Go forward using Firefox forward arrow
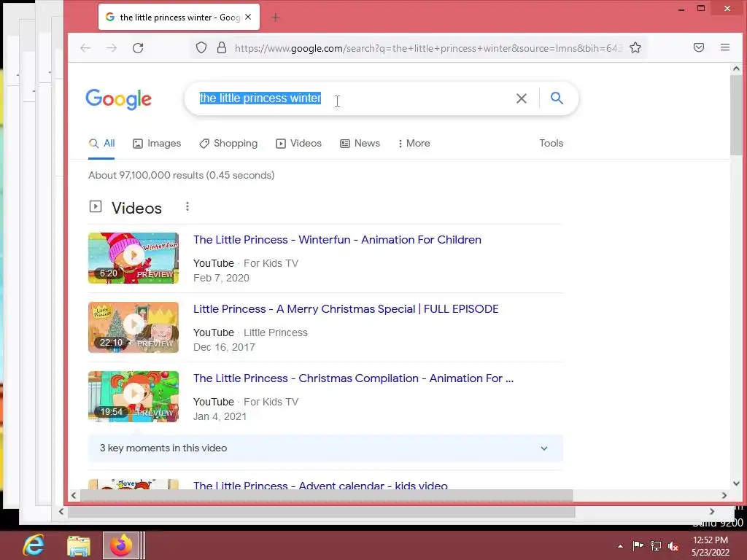747x560 pixels. click(x=112, y=47)
